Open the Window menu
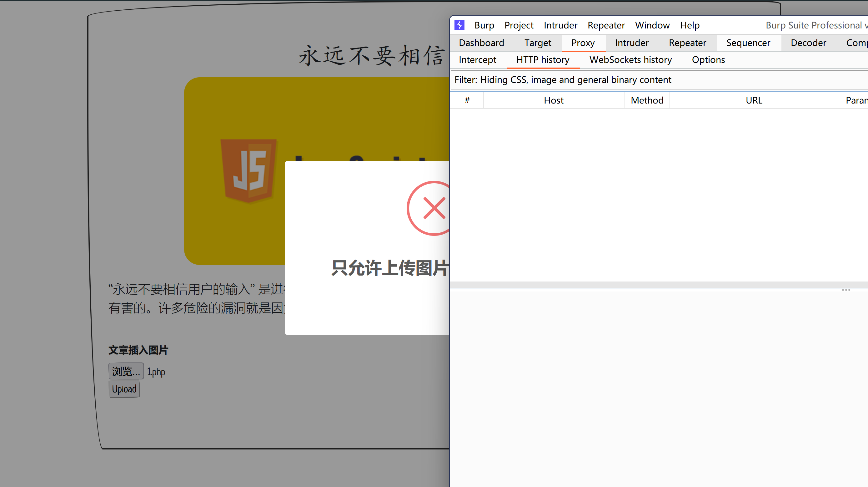The height and width of the screenshot is (487, 868). [x=652, y=25]
